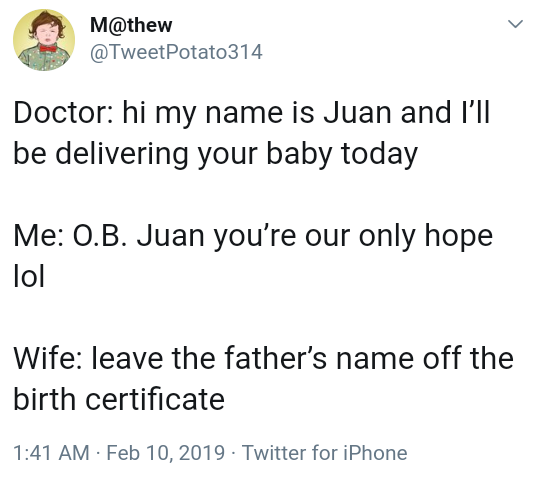The height and width of the screenshot is (486, 539).
Task: Open the tweet options chevron menu
Action: 515,24
